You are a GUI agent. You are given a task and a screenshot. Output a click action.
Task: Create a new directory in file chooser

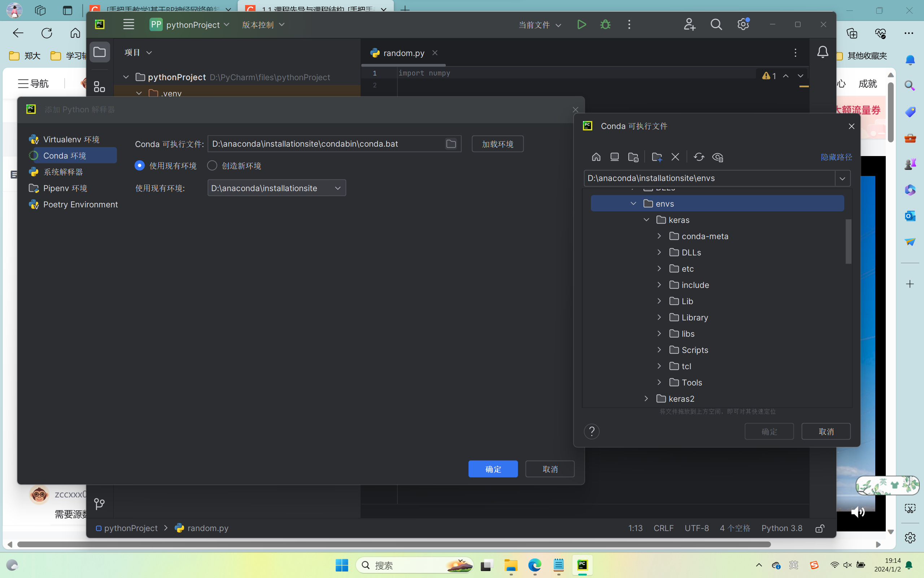click(657, 157)
